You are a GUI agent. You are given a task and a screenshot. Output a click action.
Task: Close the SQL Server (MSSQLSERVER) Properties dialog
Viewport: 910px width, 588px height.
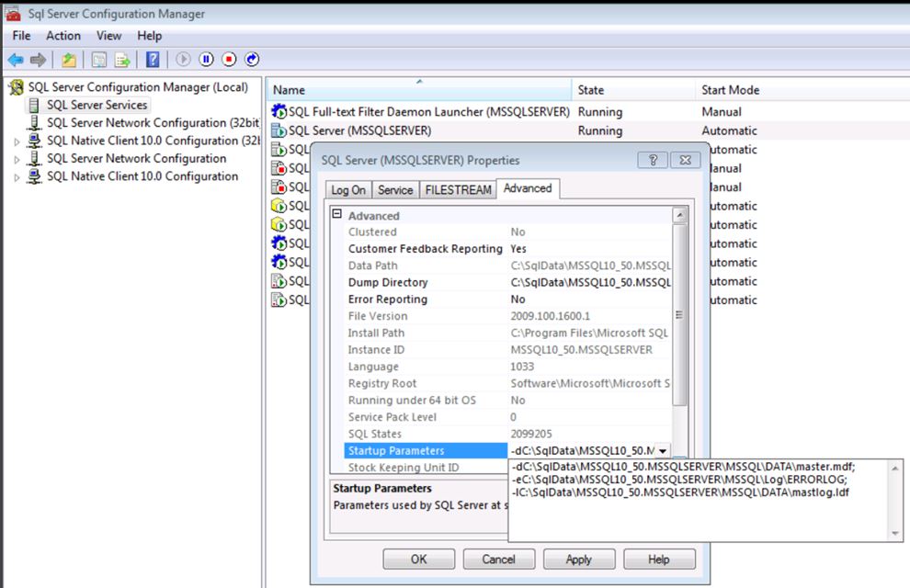686,160
